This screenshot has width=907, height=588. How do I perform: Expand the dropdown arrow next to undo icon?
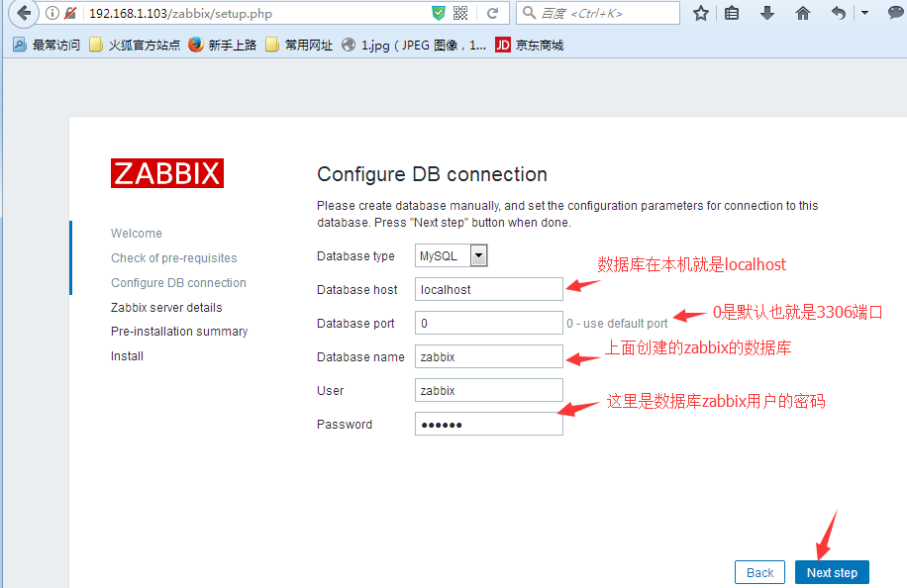pos(864,13)
